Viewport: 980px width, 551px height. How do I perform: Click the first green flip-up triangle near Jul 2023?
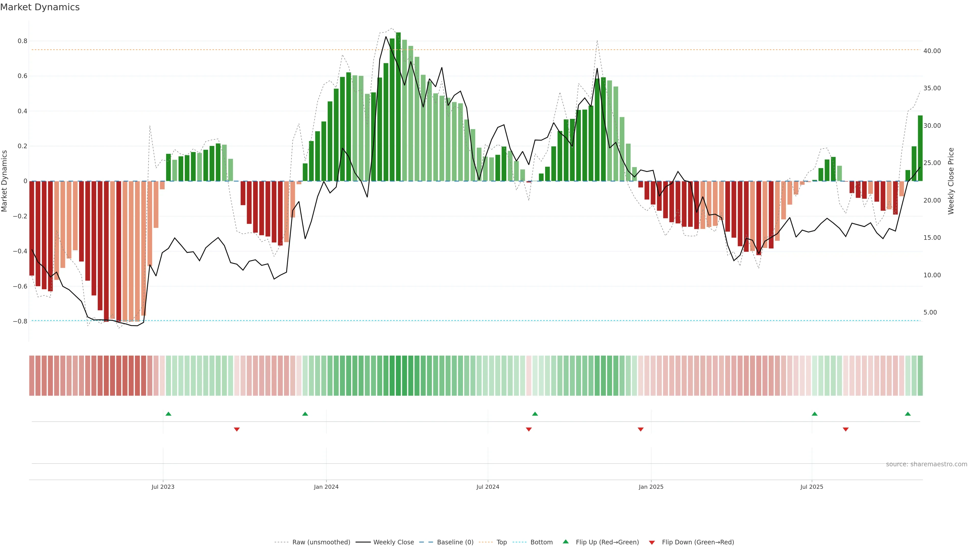coord(168,414)
